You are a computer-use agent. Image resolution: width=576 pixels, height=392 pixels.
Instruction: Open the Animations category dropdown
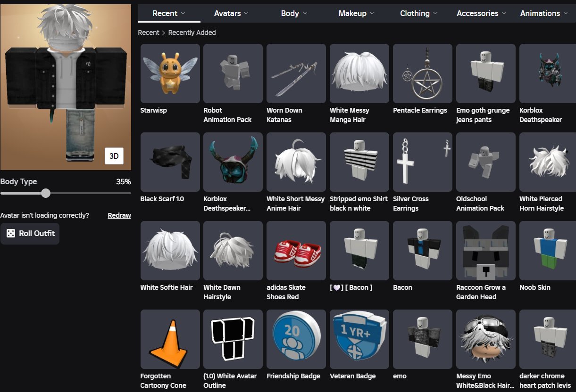pos(544,13)
